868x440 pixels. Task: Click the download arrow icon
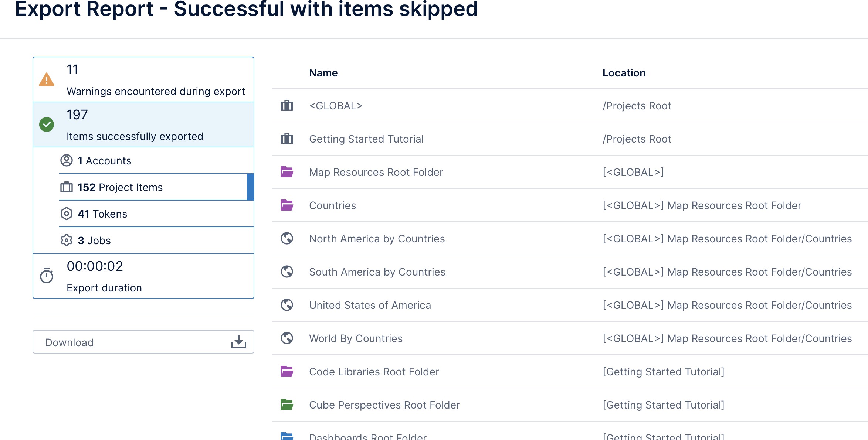(238, 342)
